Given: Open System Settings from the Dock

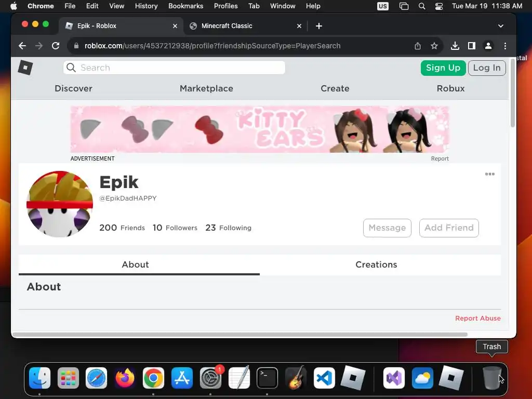Looking at the screenshot, I should click(x=210, y=378).
